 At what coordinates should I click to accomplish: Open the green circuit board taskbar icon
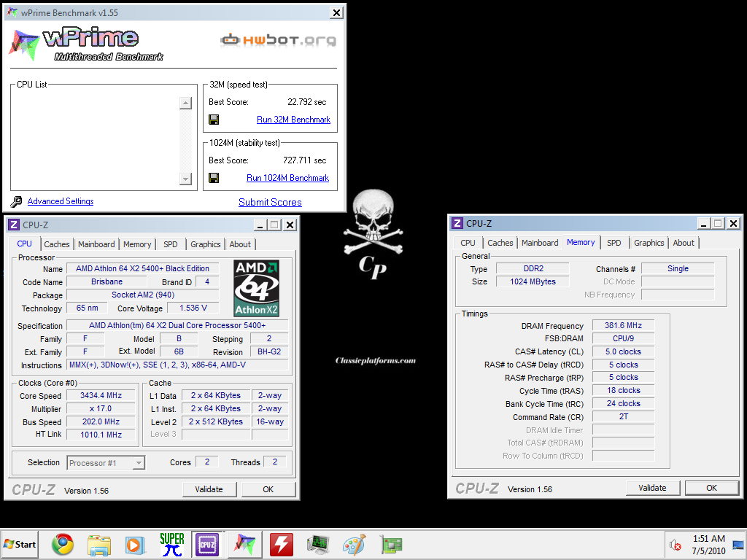[x=391, y=545]
